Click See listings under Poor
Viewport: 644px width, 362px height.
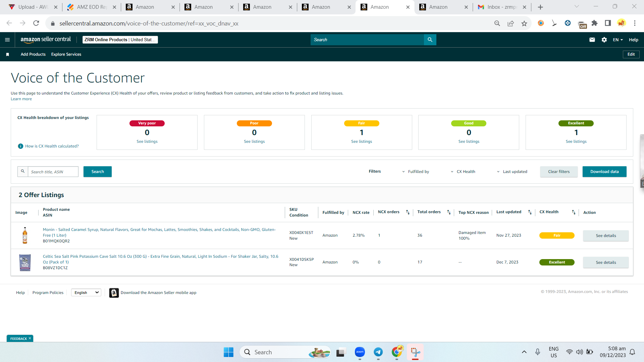(254, 141)
